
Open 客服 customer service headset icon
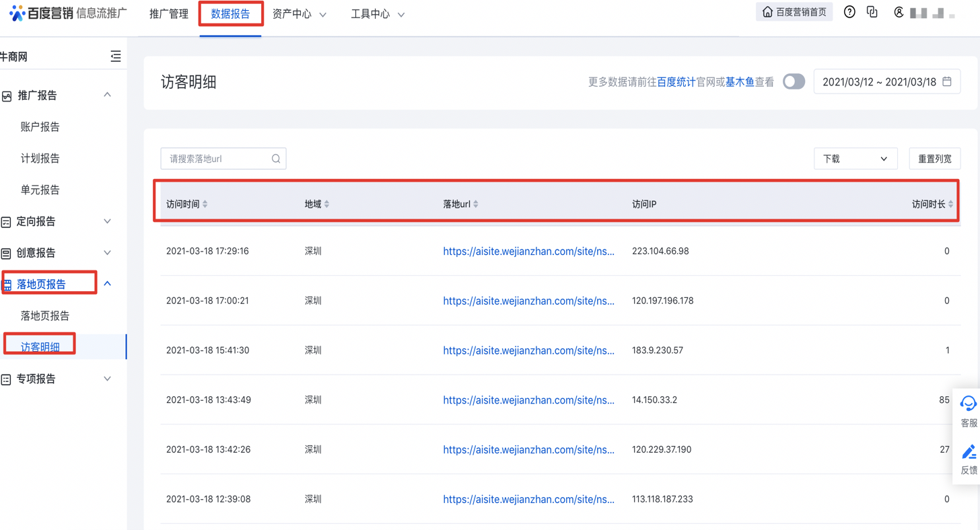click(x=969, y=404)
